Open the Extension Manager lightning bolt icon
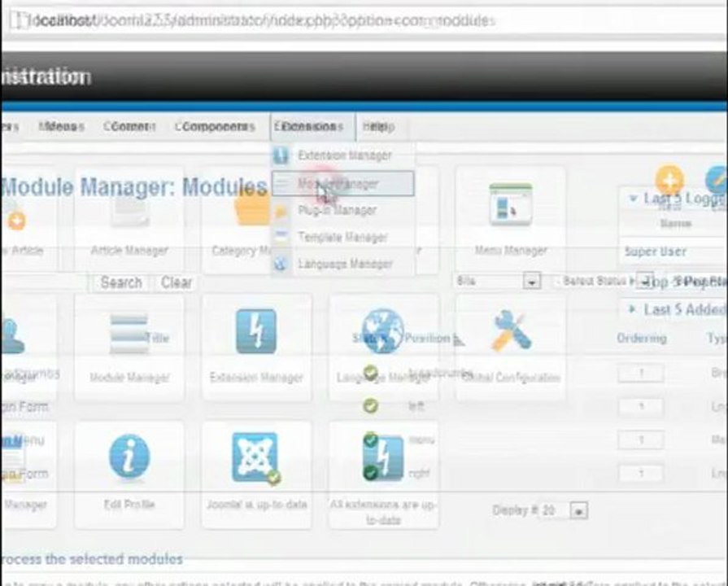Viewport: 728px width, 586px height. (x=256, y=331)
